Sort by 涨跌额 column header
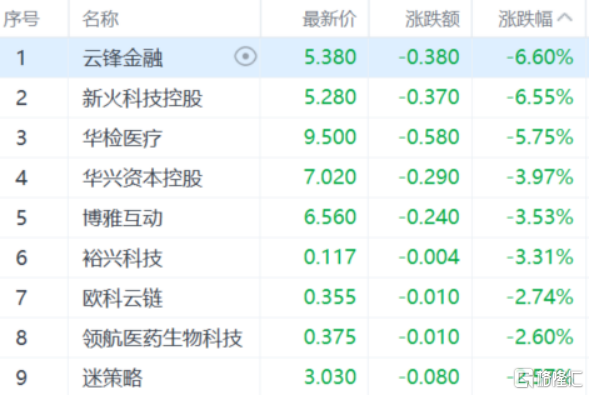The height and width of the screenshot is (395, 589). 432,18
